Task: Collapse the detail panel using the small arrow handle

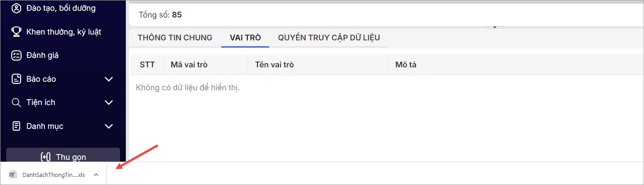Action: [x=495, y=26]
